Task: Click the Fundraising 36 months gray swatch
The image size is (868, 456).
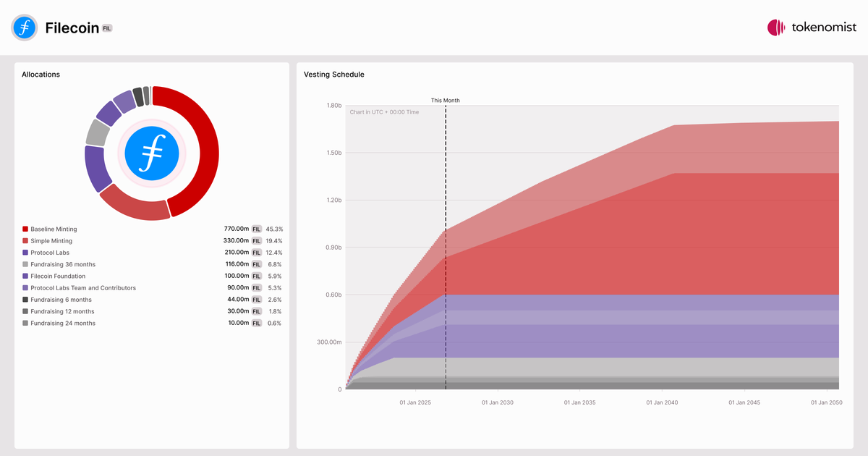Action: (25, 264)
